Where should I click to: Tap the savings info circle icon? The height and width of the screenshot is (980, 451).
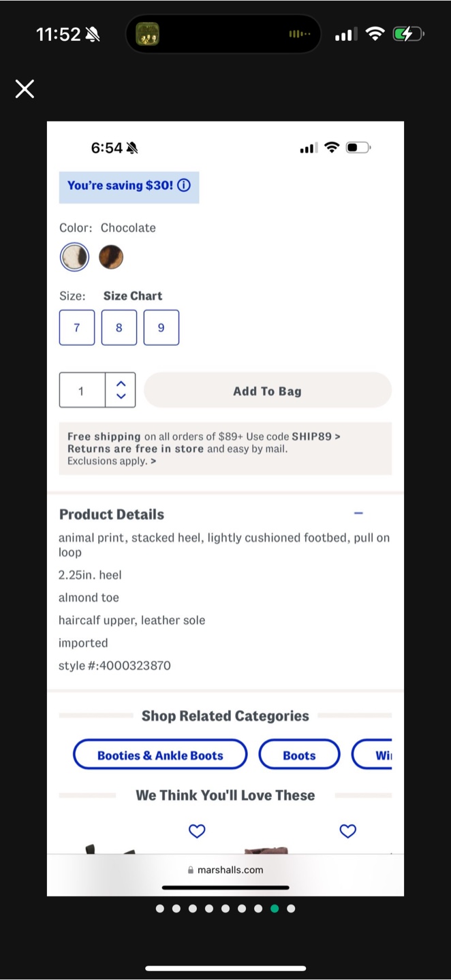184,185
